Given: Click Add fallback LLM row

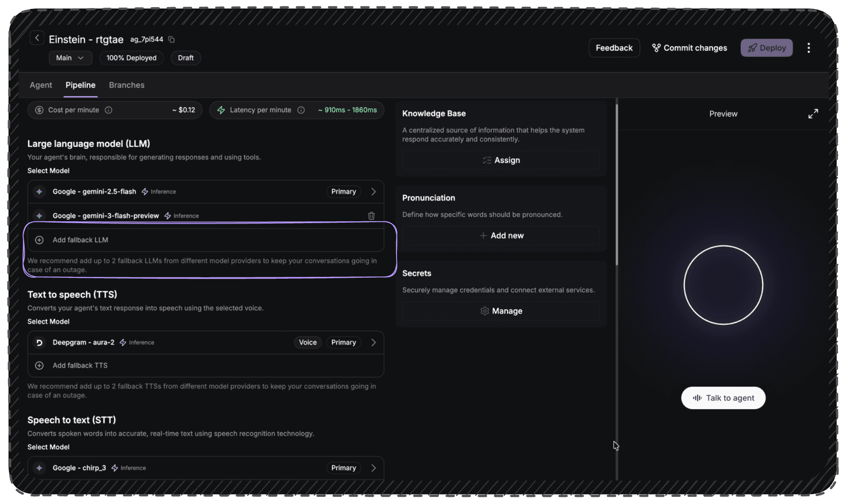Looking at the screenshot, I should 206,240.
